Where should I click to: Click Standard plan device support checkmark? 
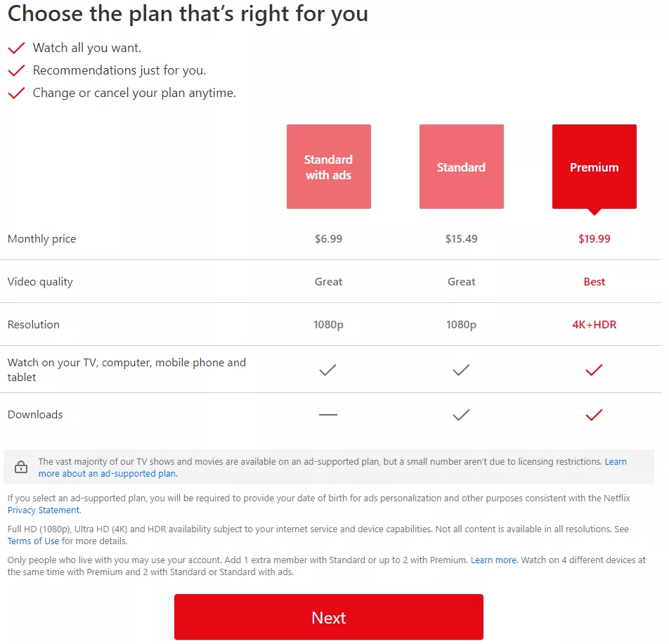(x=461, y=370)
